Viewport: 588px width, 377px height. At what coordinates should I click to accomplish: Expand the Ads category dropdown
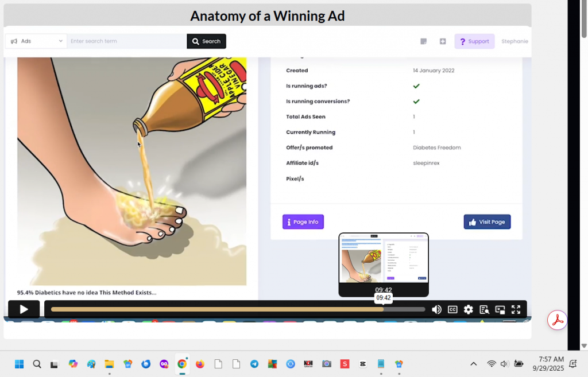pos(36,41)
